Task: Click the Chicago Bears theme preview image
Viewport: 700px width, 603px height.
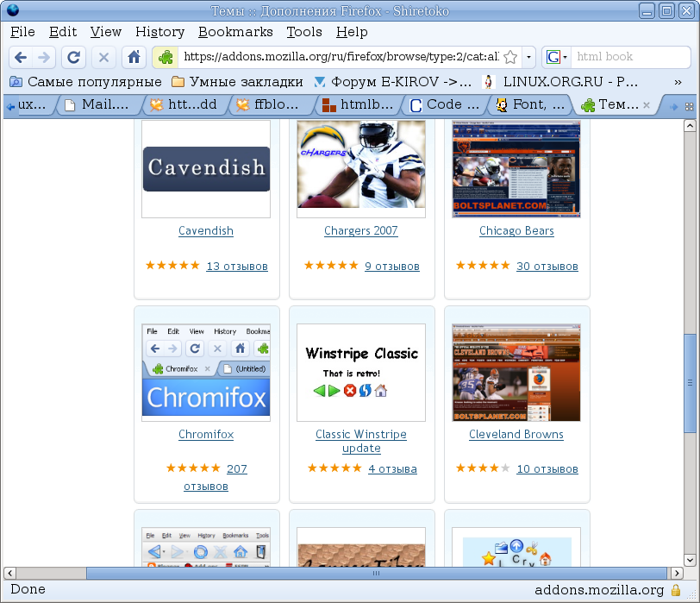Action: click(x=516, y=169)
